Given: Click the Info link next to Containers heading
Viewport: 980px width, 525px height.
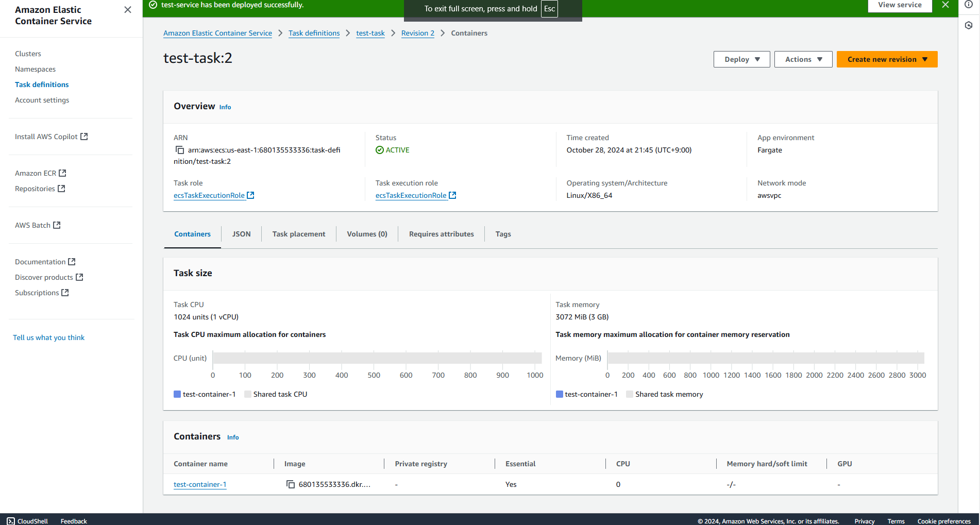Looking at the screenshot, I should tap(233, 437).
